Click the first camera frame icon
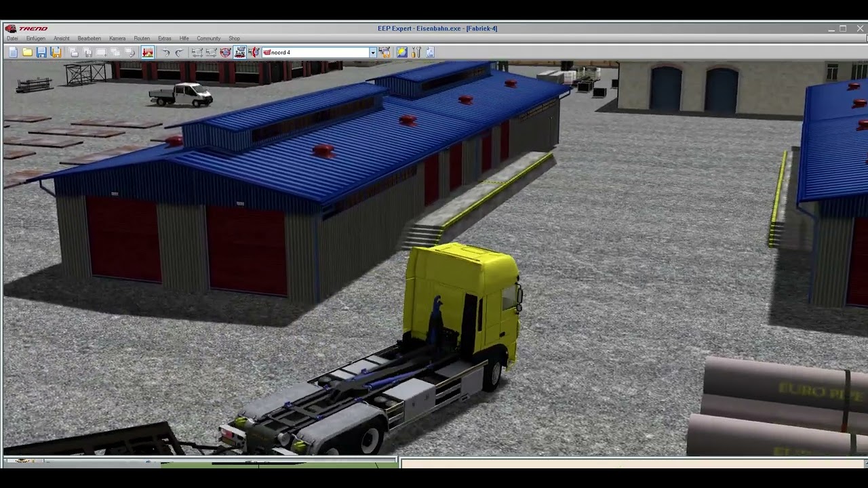 197,52
